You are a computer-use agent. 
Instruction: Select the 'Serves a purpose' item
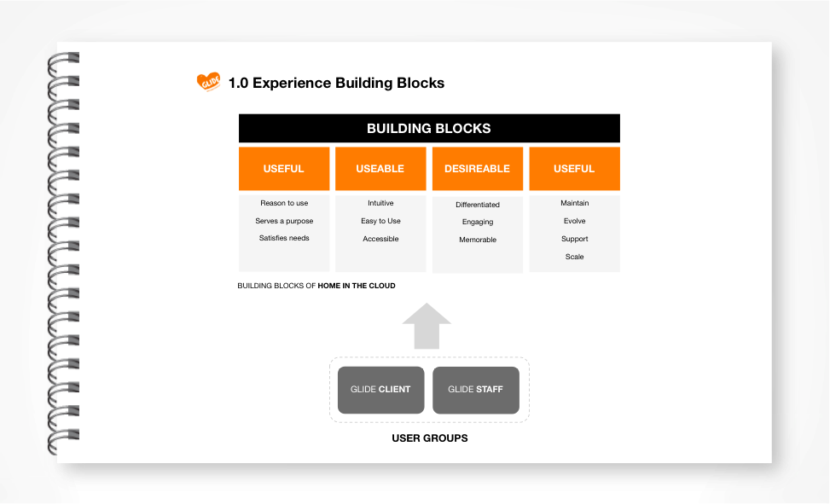pos(284,221)
